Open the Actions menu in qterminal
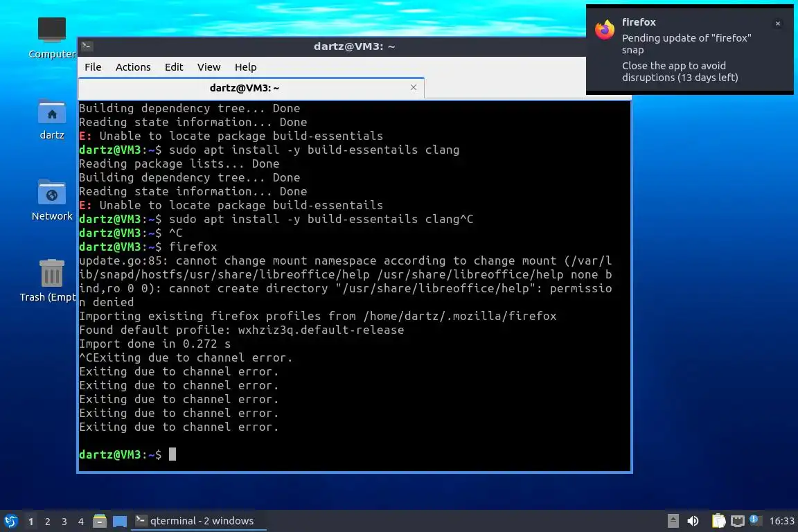Viewport: 798px width, 532px height. pyautogui.click(x=133, y=67)
